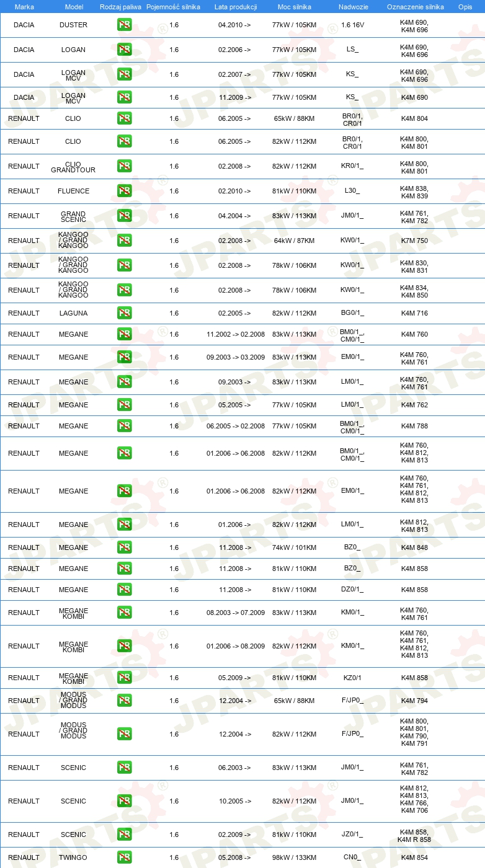Click the 'Model' column header
Viewport: 485px width, 868px height.
(x=74, y=7)
